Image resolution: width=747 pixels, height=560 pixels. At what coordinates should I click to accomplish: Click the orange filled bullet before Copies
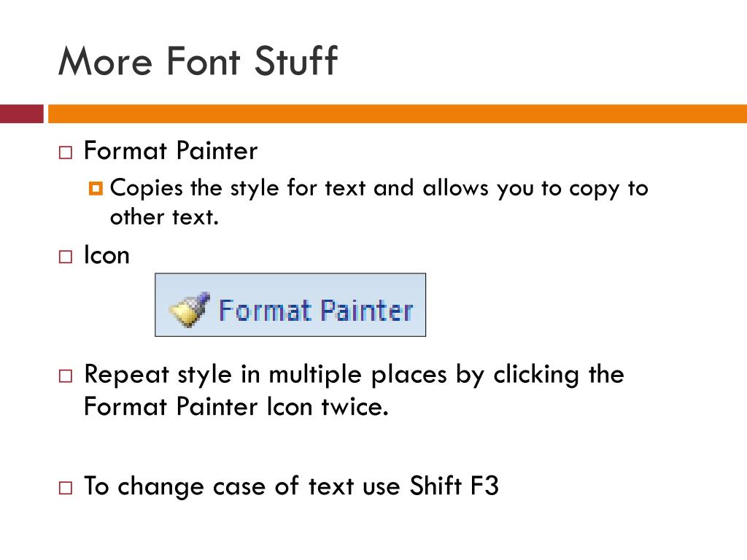(96, 189)
